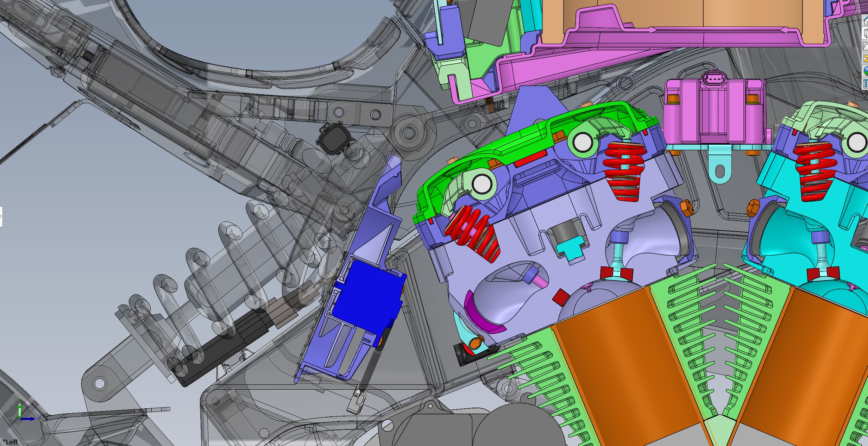868x446 pixels.
Task: Open Appearances sphere tab in task pane
Action: click(866, 71)
